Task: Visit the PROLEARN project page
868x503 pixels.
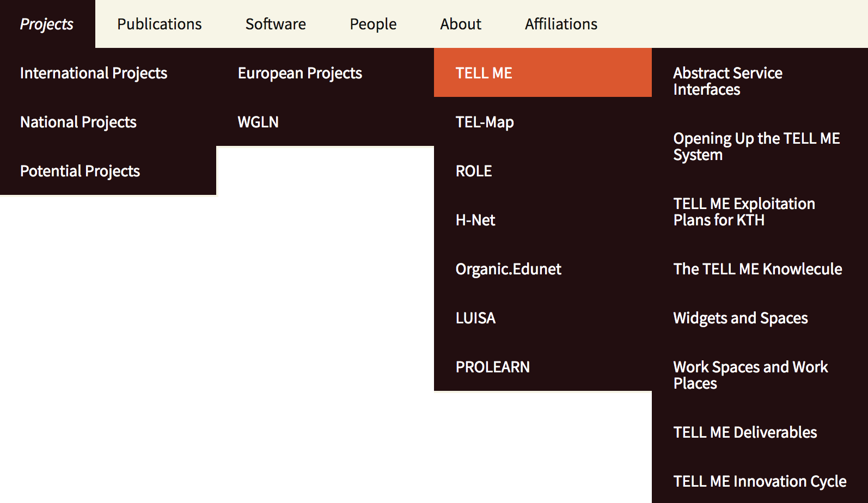Action: click(x=493, y=367)
